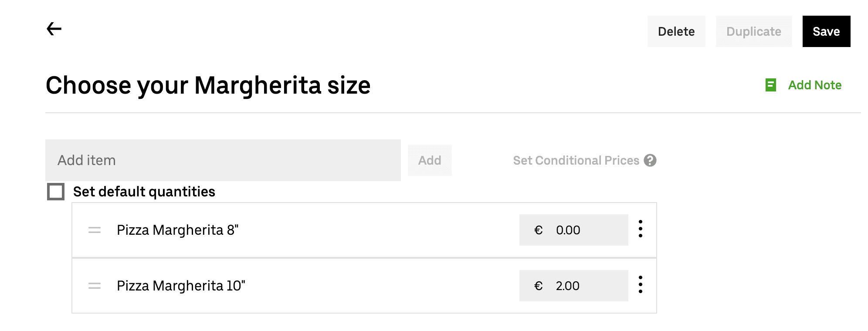Click the Add Note link
The width and height of the screenshot is (868, 331).
pyautogui.click(x=814, y=85)
